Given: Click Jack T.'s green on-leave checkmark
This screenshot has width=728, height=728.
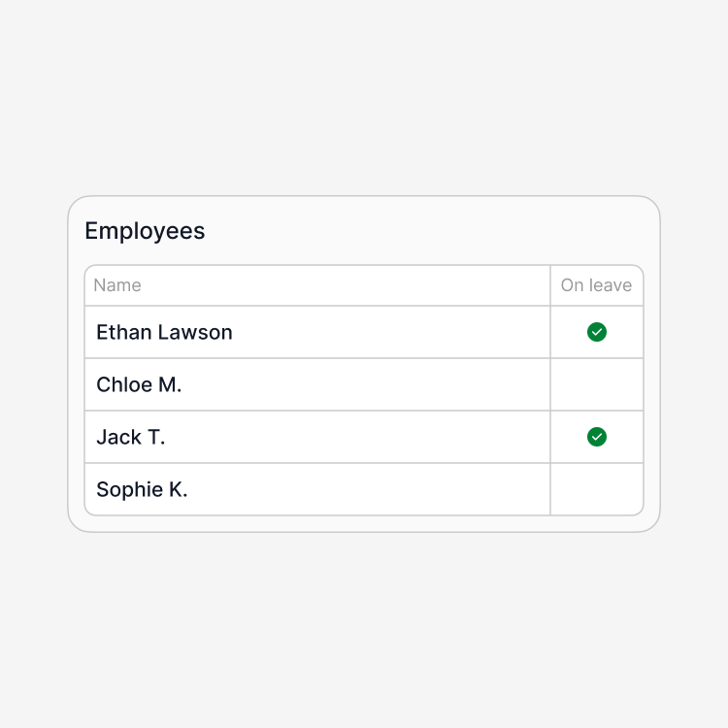Looking at the screenshot, I should click(597, 437).
